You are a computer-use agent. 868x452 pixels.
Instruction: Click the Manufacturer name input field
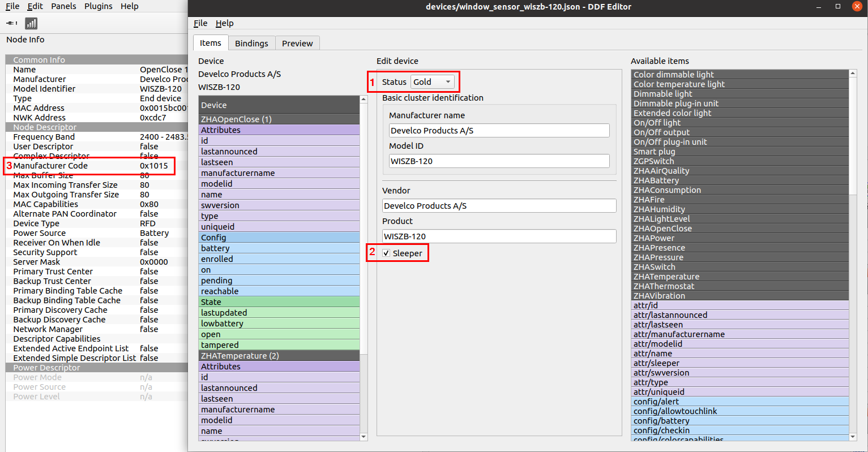click(x=499, y=131)
